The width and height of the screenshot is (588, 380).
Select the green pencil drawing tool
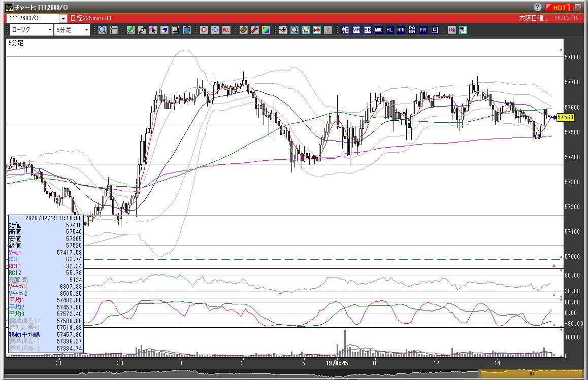tap(130, 30)
